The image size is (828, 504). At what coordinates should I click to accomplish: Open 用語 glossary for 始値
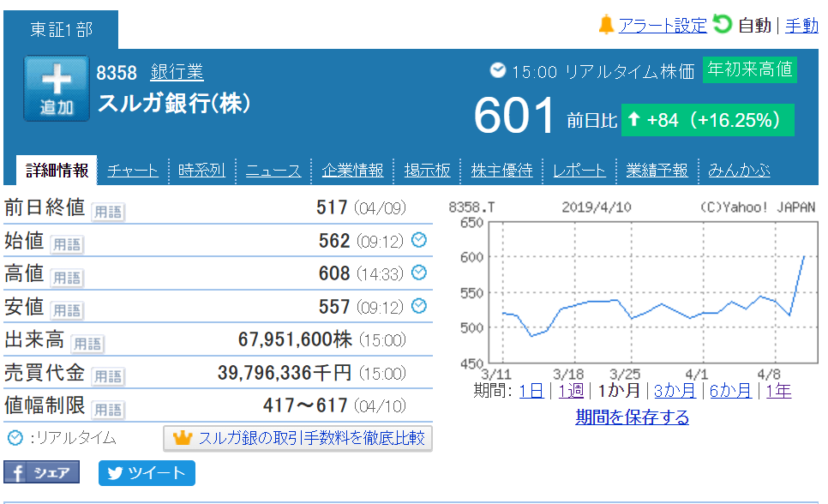(67, 244)
